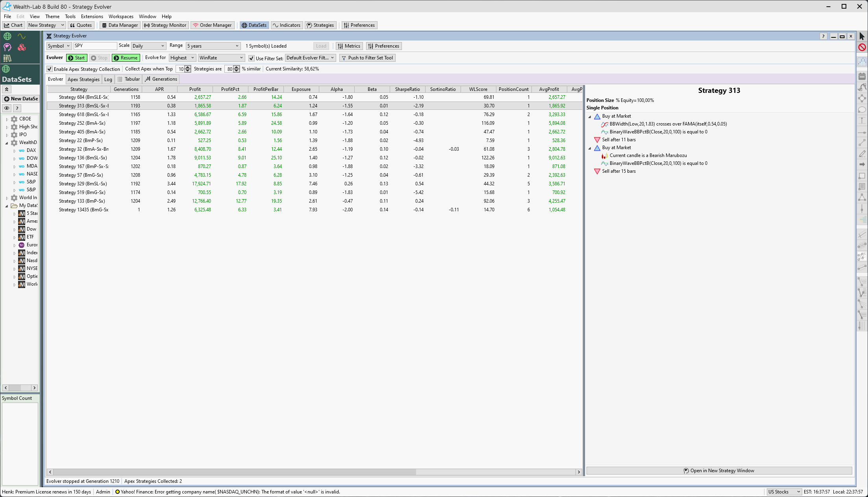Open Indicators sine wave sidebar icon
Screen dimensions: 868x497
pyautogui.click(x=22, y=36)
